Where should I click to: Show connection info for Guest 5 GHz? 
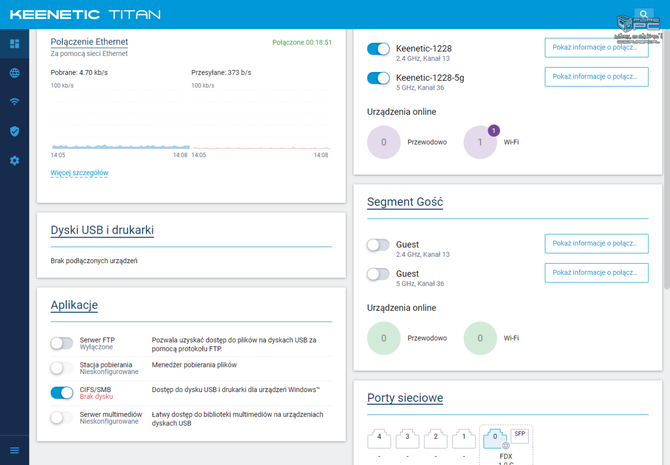[597, 273]
